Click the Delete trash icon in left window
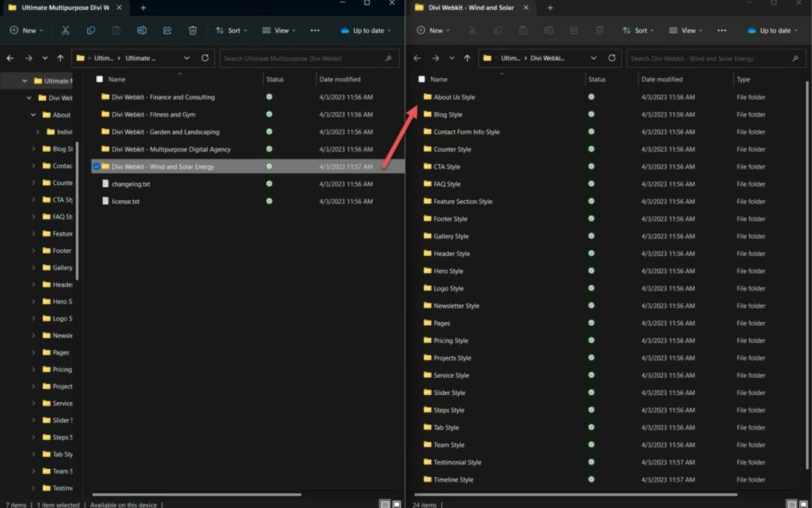This screenshot has width=812, height=508. point(192,31)
